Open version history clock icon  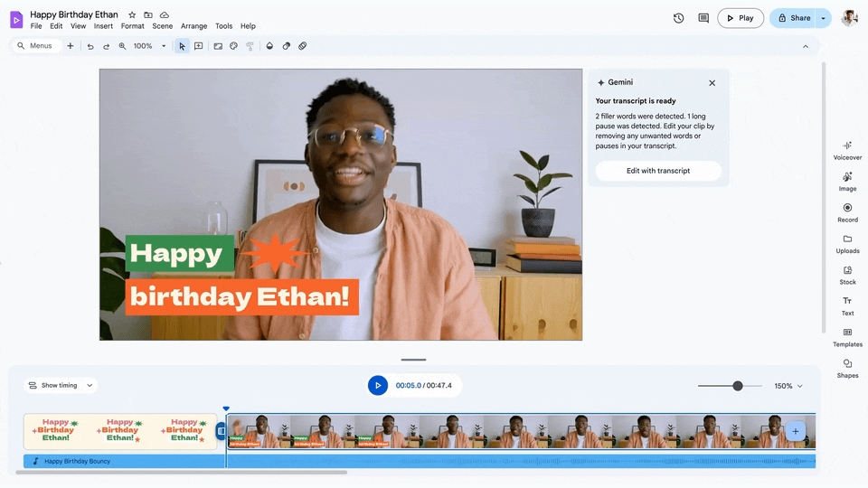(x=679, y=18)
